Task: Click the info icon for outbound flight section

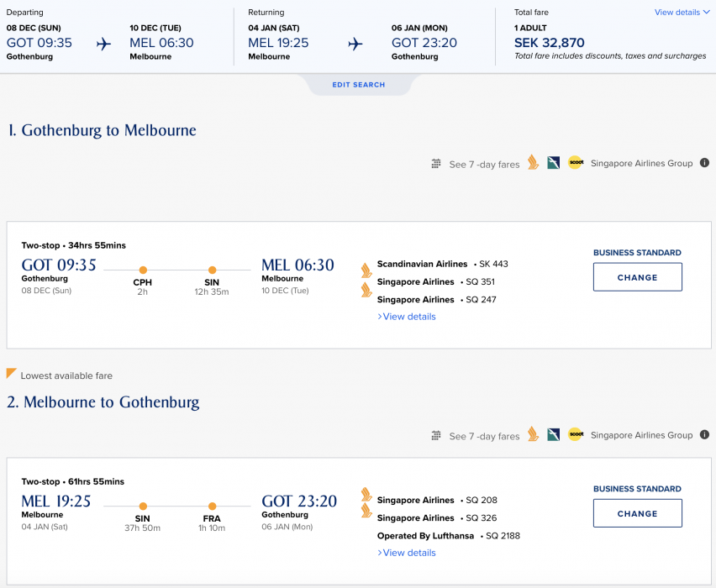Action: click(704, 163)
